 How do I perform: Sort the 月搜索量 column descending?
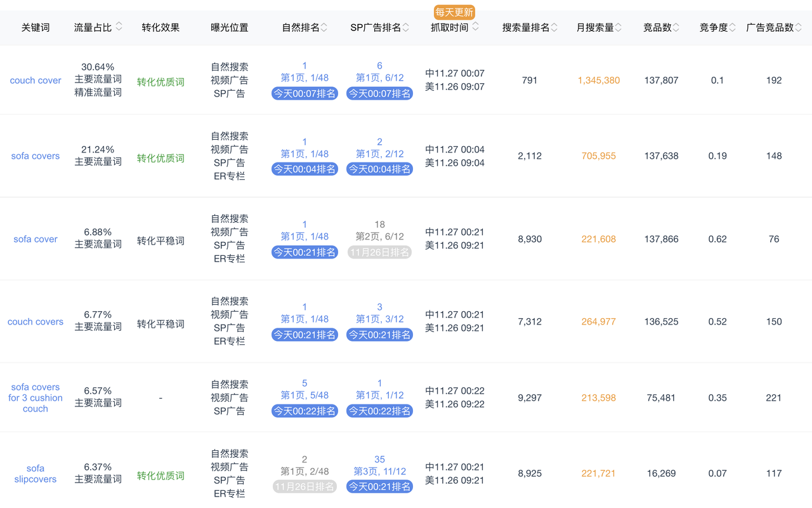[619, 28]
